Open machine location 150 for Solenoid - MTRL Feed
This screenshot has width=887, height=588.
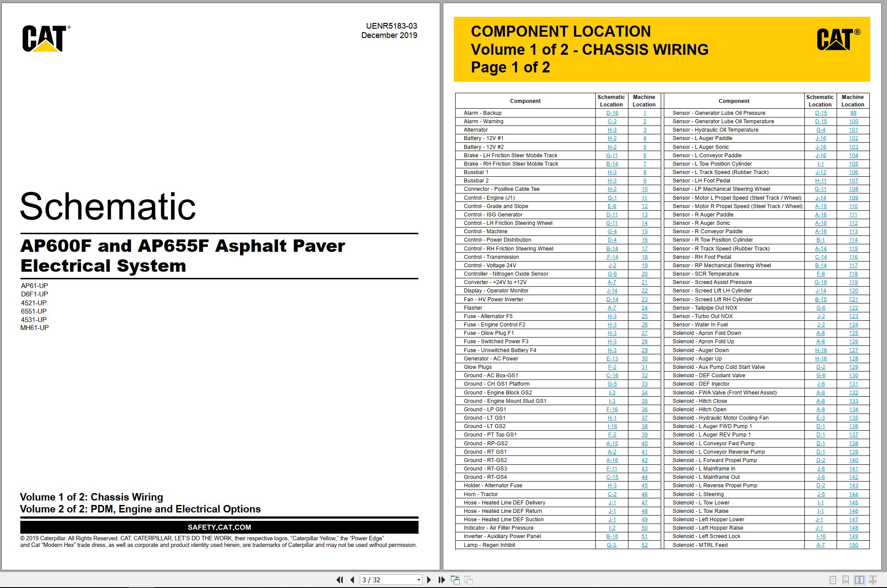853,545
